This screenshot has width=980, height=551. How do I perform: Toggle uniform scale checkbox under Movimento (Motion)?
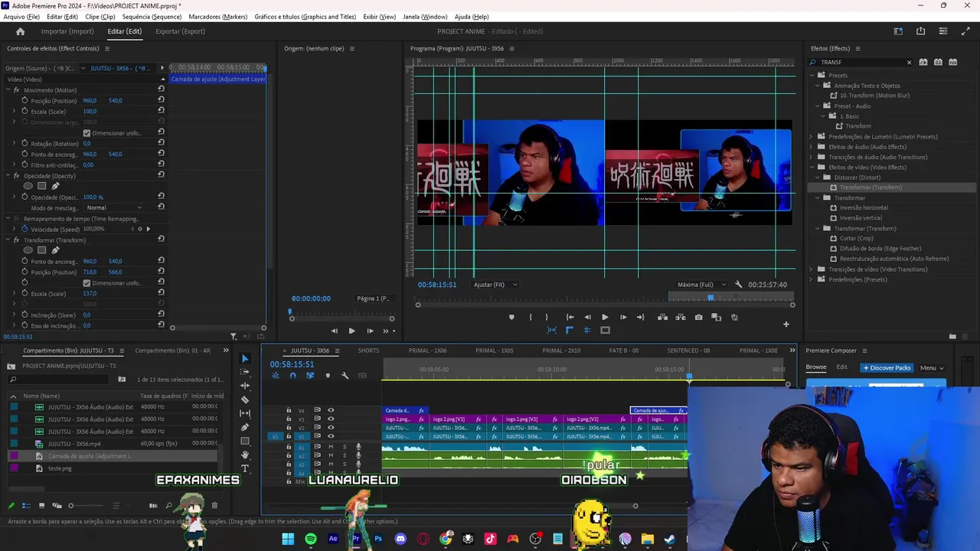click(x=87, y=133)
